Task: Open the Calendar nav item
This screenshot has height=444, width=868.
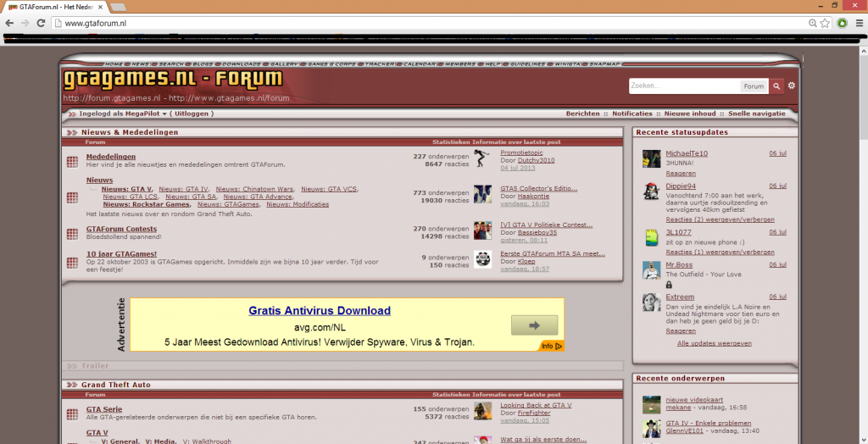Action: pos(420,64)
